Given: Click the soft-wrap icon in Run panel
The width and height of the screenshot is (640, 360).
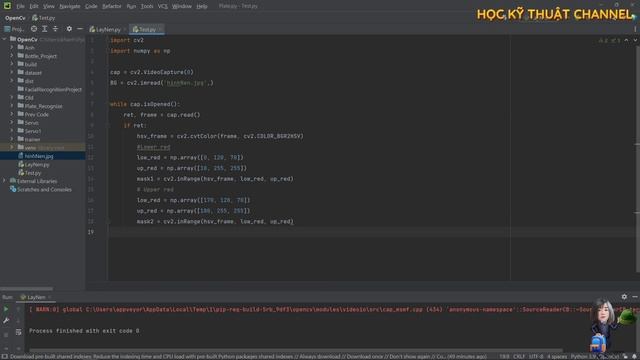Looking at the screenshot, I should coord(18,332).
